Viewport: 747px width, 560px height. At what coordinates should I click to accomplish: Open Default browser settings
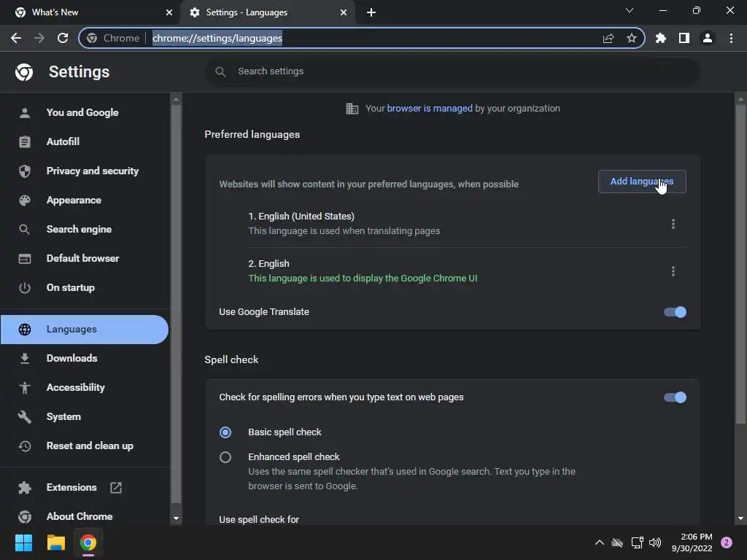85,259
